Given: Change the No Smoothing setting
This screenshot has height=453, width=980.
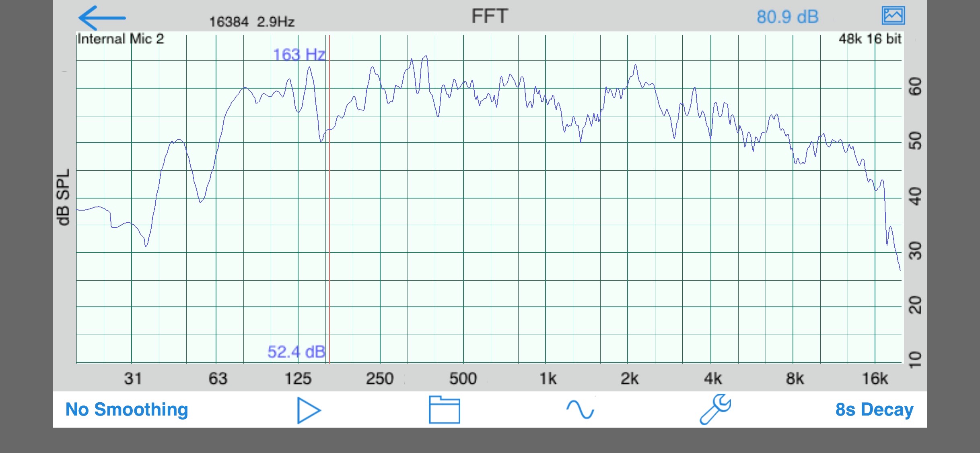Looking at the screenshot, I should (127, 410).
